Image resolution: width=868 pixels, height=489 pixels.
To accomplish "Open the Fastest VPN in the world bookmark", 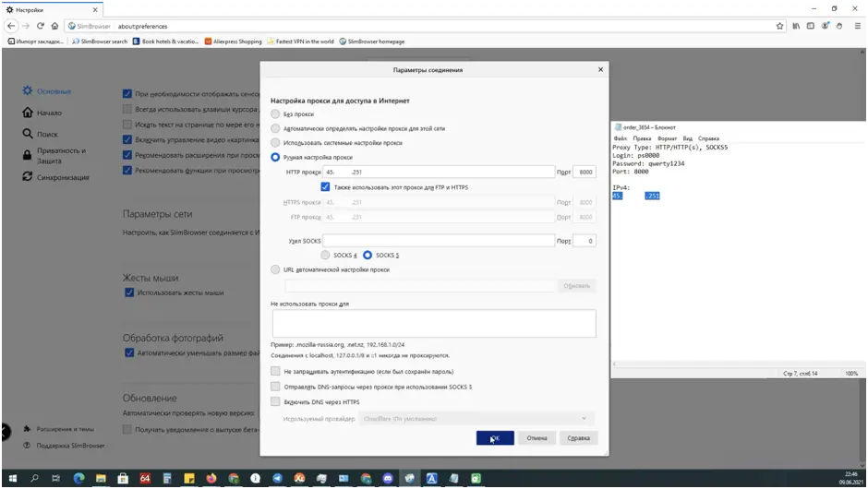I will point(301,42).
